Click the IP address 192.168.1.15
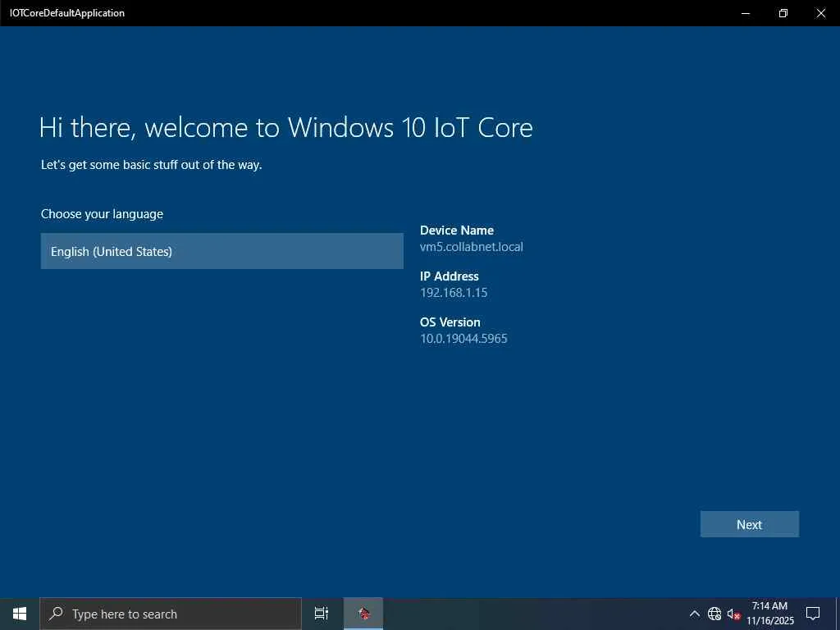The width and height of the screenshot is (840, 630). [454, 293]
